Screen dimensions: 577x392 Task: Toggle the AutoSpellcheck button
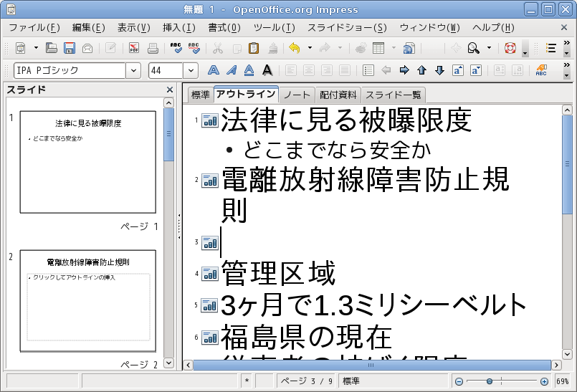[194, 49]
